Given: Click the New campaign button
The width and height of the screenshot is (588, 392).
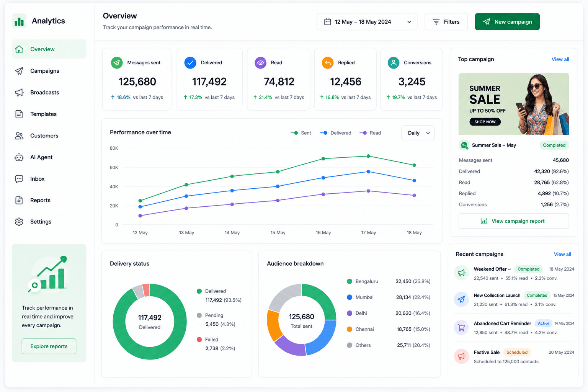Looking at the screenshot, I should pos(507,22).
